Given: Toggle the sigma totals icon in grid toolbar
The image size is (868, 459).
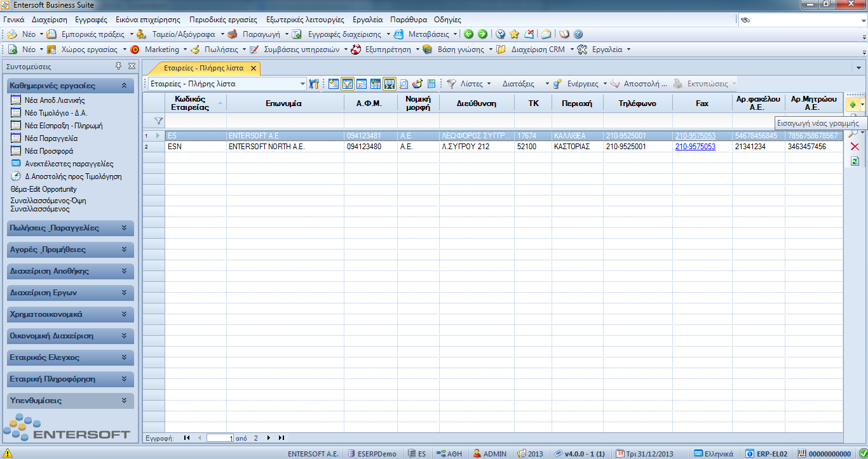Looking at the screenshot, I should pos(362,83).
